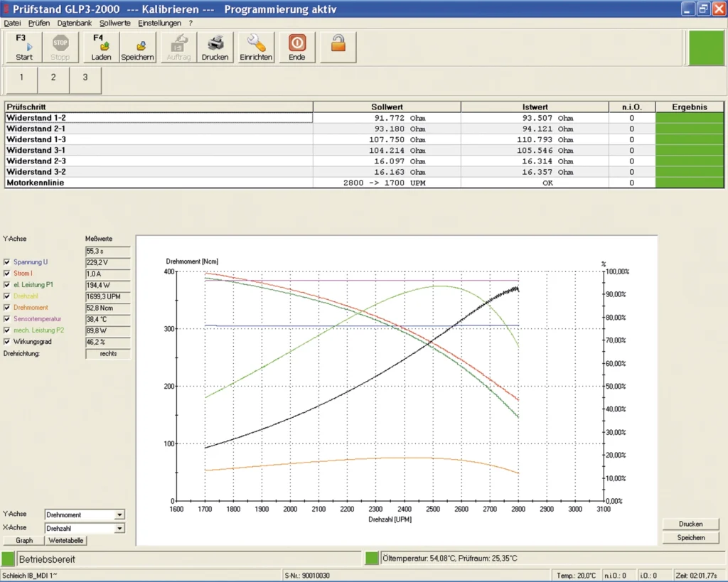Open the Y-Achse Drehmoment dropdown
The width and height of the screenshot is (728, 582).
click(119, 514)
